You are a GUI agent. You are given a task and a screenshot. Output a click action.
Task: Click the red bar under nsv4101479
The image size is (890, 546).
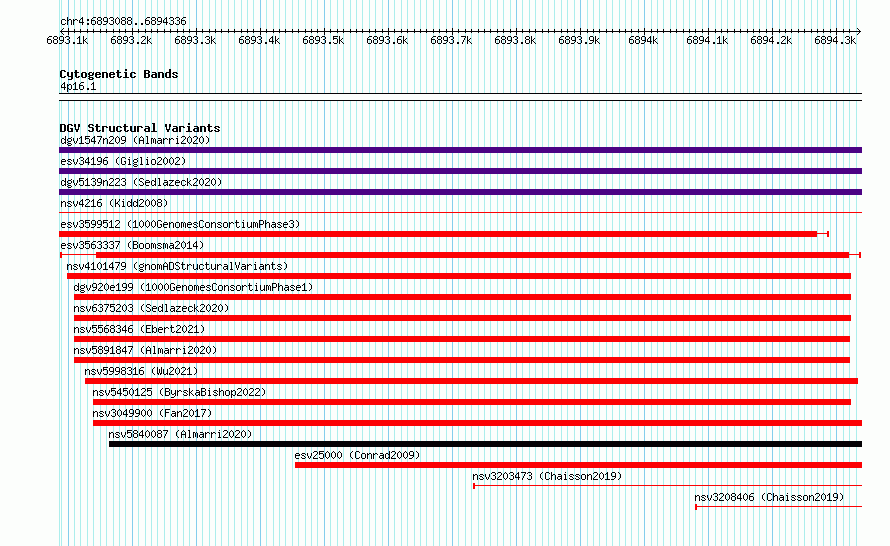pos(459,276)
